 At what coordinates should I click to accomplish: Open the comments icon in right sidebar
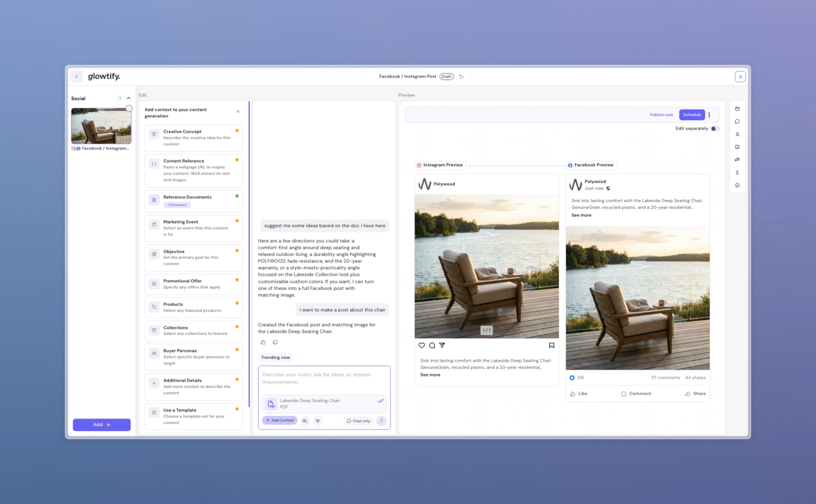click(737, 121)
